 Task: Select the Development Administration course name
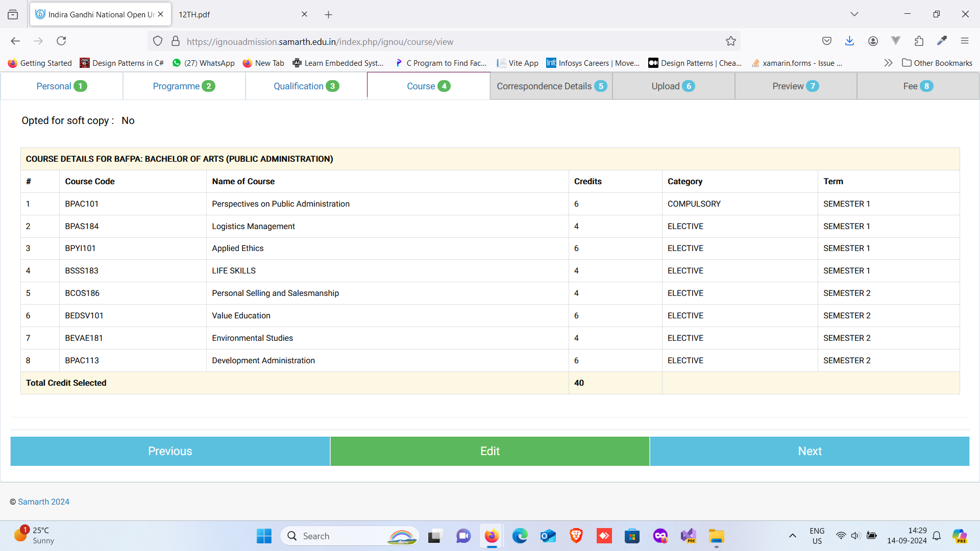(x=263, y=360)
